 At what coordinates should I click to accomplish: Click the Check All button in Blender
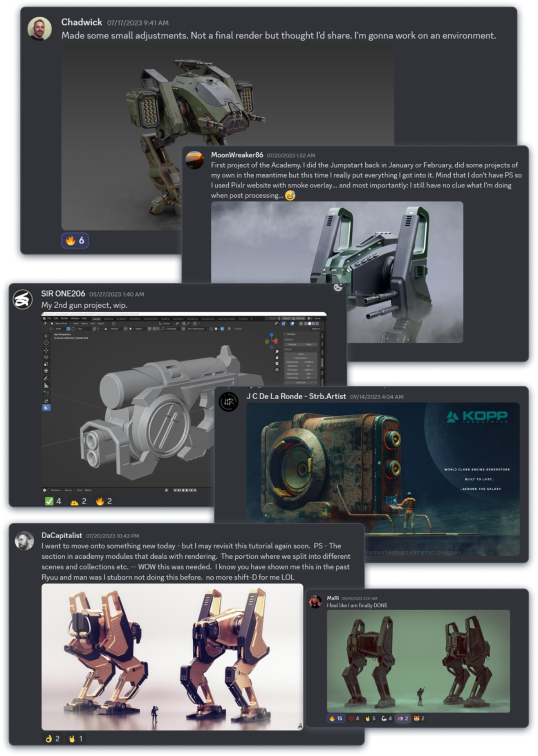click(301, 382)
